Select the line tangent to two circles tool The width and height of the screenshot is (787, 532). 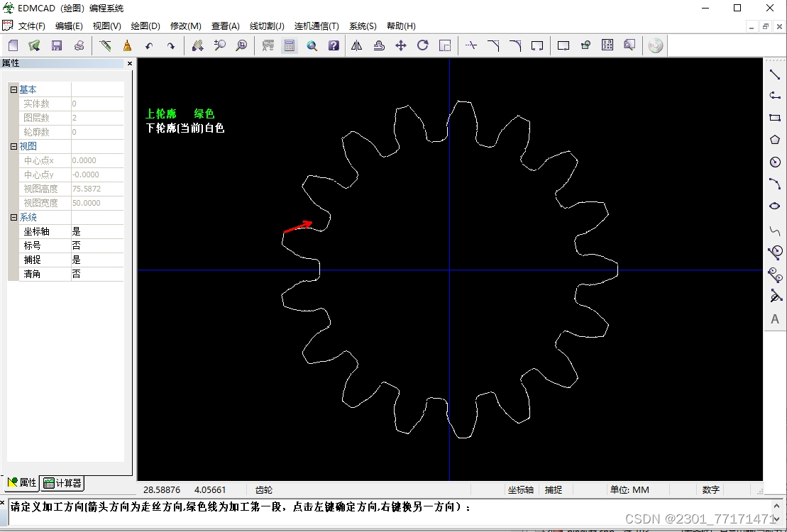775,275
